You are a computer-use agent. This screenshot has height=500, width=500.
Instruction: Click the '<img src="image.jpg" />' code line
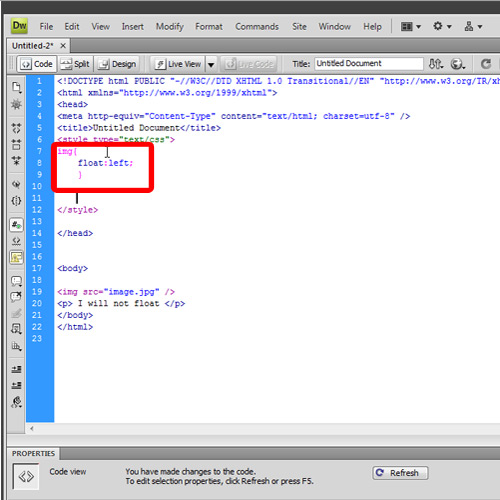click(x=116, y=292)
